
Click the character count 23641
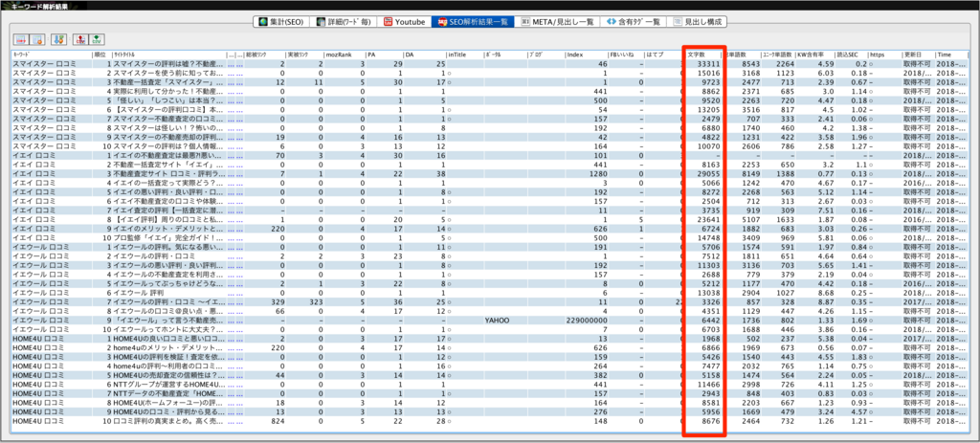707,219
